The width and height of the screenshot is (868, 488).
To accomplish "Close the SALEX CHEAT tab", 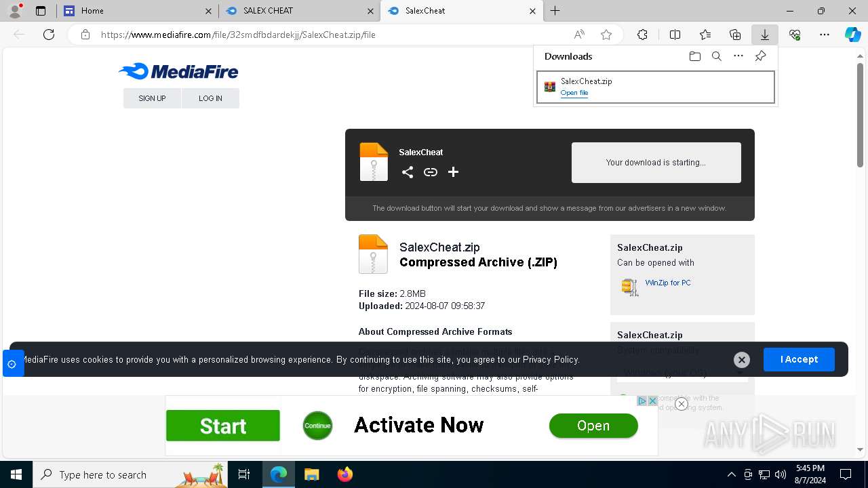I will pos(370,11).
